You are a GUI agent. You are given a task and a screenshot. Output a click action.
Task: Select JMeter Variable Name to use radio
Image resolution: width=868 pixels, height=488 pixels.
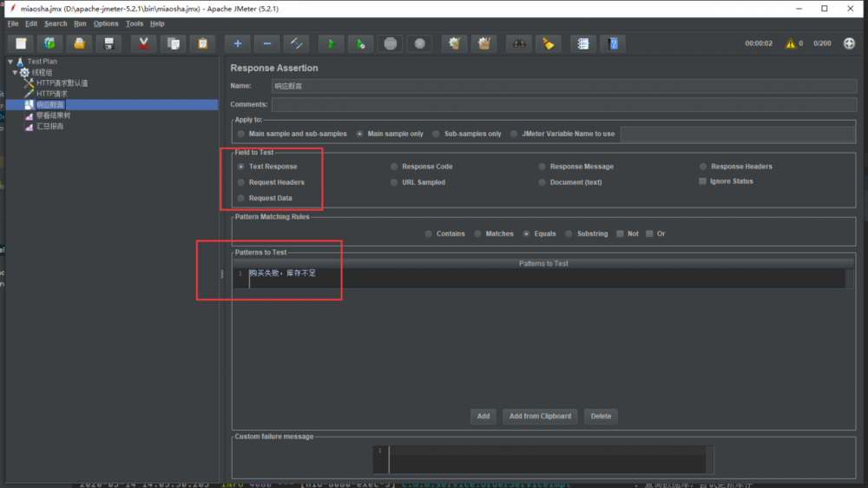coord(514,134)
